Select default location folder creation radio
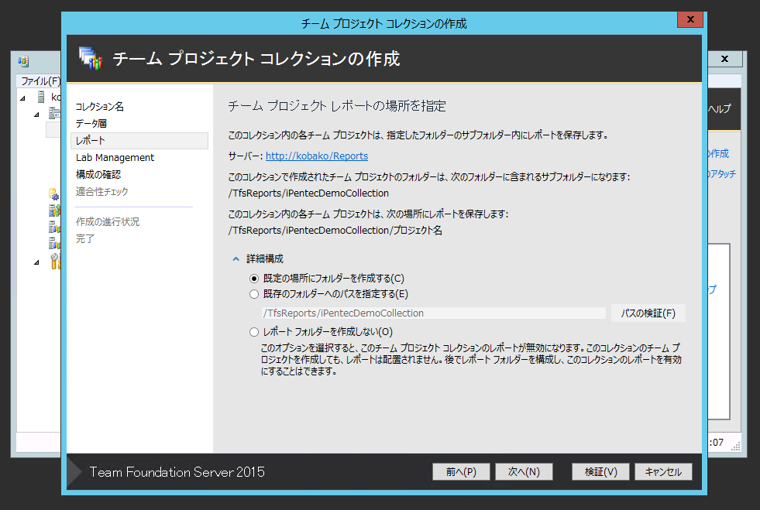Viewport: 760px width, 510px height. click(254, 279)
